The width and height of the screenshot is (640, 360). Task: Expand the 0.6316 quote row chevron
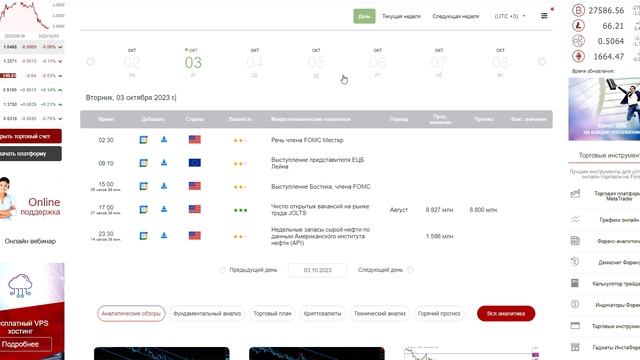60,119
